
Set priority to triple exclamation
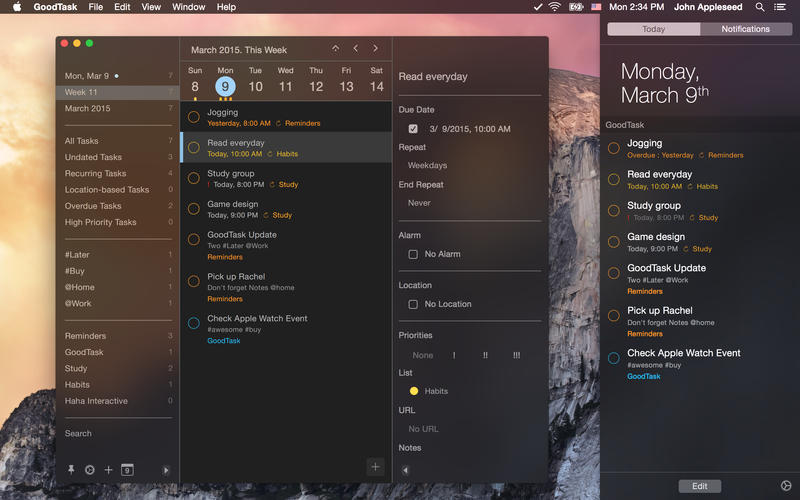(x=516, y=355)
